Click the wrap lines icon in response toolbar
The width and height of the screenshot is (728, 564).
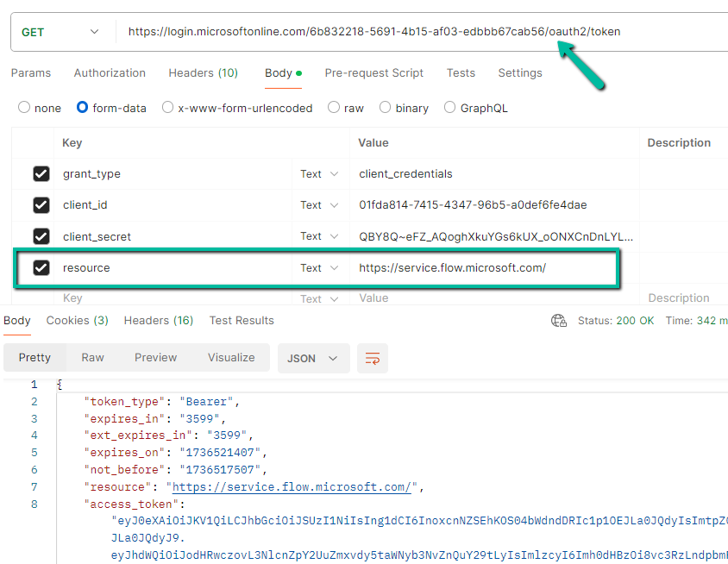373,358
